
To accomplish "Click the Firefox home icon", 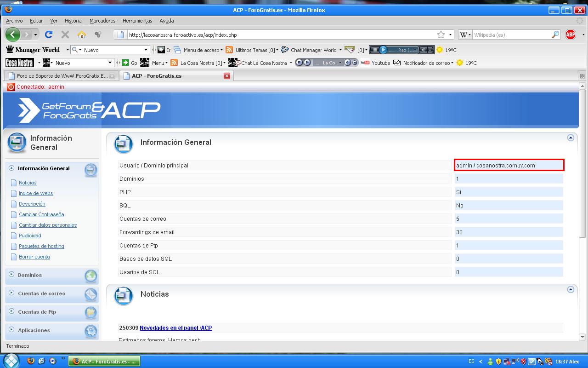I will 82,34.
